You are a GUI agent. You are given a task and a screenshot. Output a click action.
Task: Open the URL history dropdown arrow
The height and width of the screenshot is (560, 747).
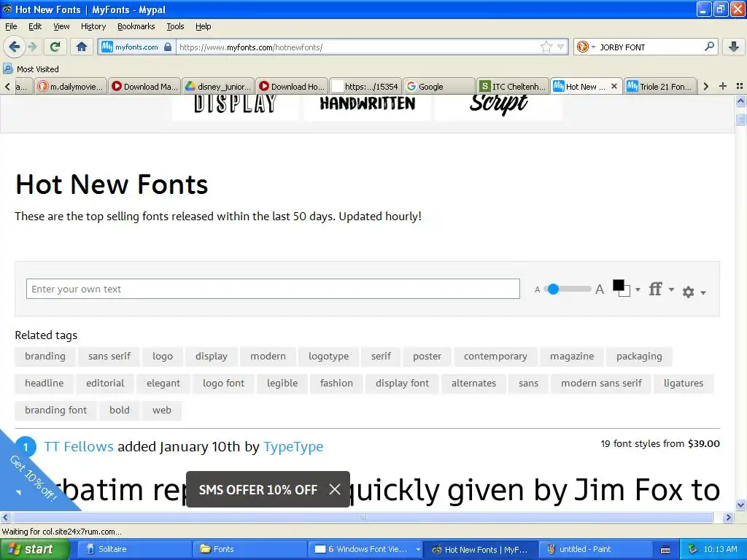click(561, 47)
